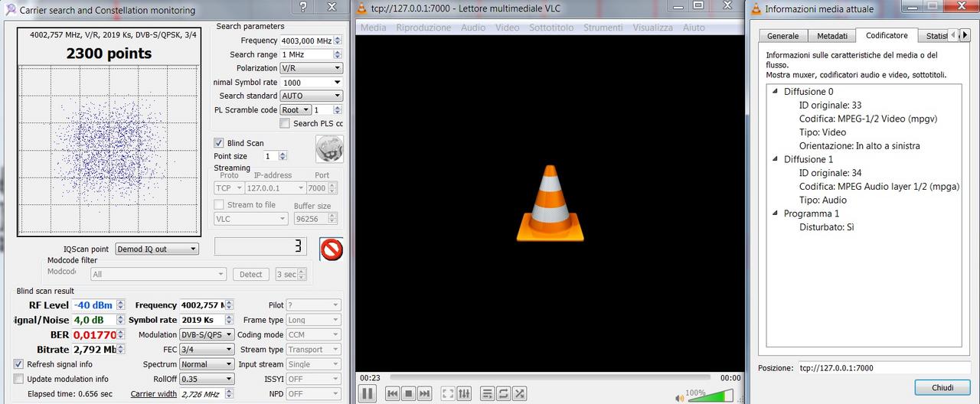Select 'Disturbato: Sì' tree row
Viewport: 980px width, 404px height.
(x=826, y=227)
